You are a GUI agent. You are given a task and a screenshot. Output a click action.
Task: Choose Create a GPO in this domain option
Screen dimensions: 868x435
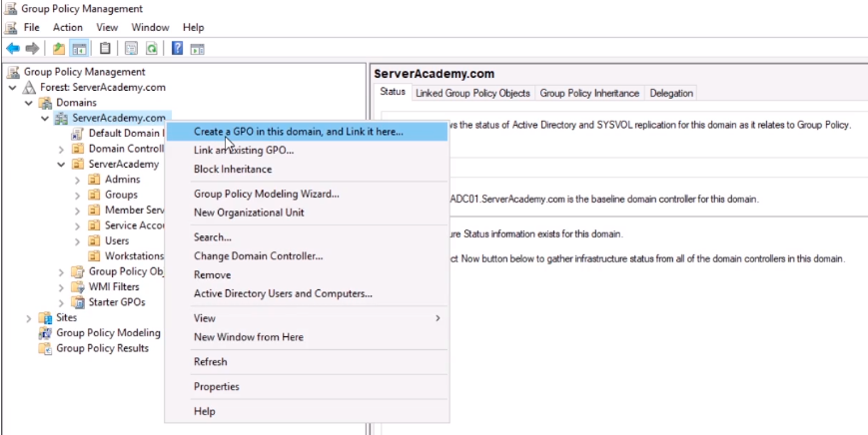tap(298, 131)
